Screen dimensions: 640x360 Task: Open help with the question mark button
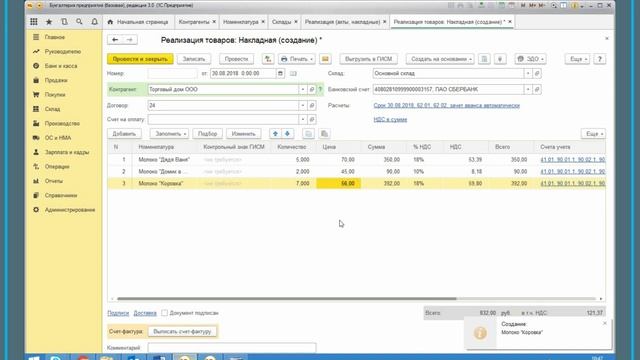click(x=600, y=59)
